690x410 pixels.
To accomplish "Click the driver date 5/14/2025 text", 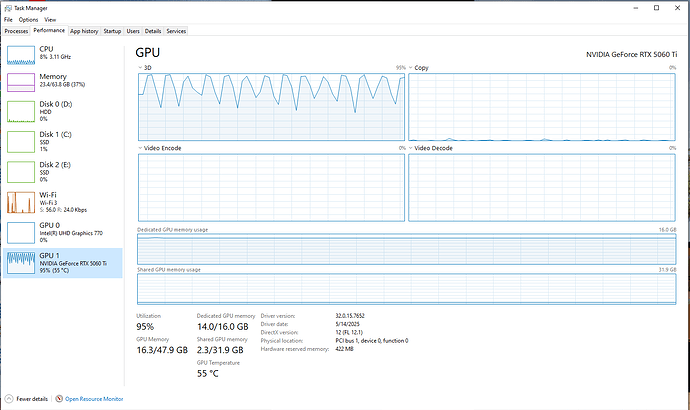I will coord(347,324).
